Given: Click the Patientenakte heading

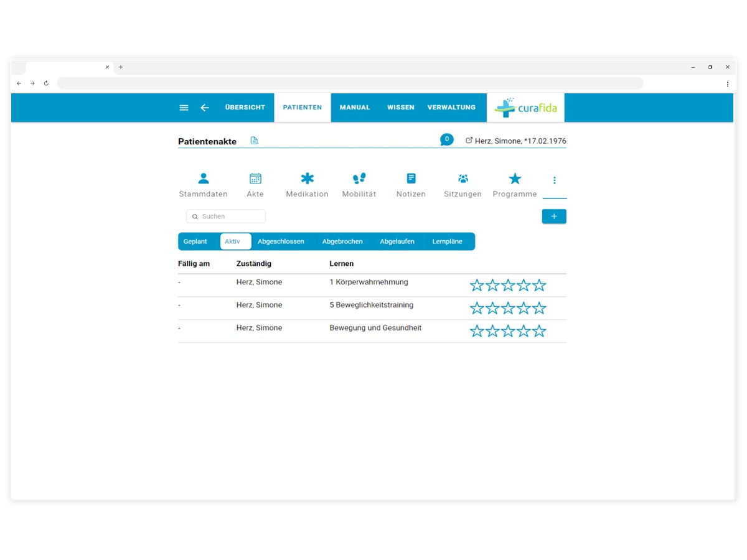Looking at the screenshot, I should point(207,141).
